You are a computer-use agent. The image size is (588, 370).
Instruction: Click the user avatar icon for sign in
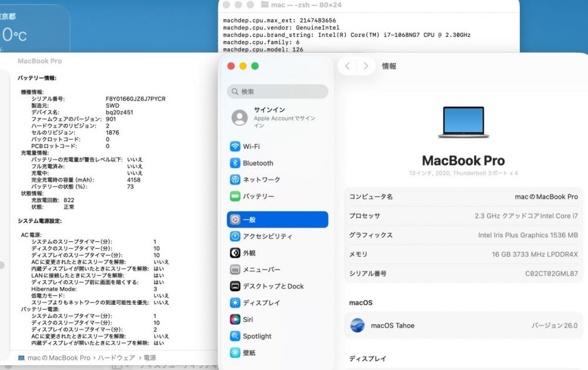(240, 117)
